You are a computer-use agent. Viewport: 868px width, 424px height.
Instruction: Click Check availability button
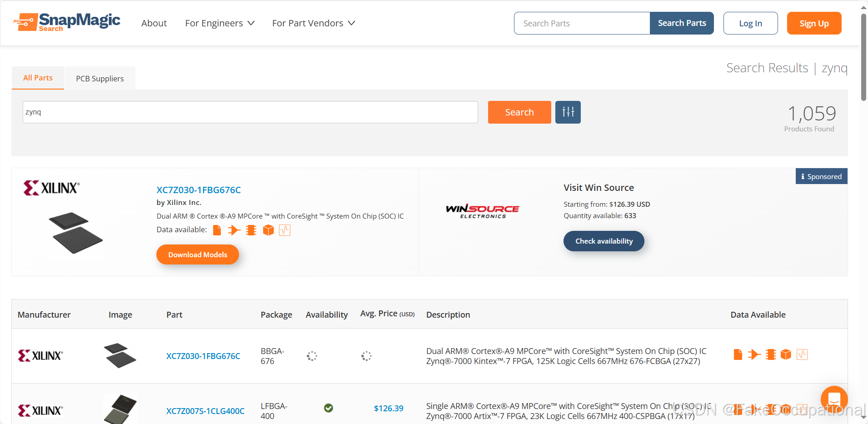pos(604,241)
